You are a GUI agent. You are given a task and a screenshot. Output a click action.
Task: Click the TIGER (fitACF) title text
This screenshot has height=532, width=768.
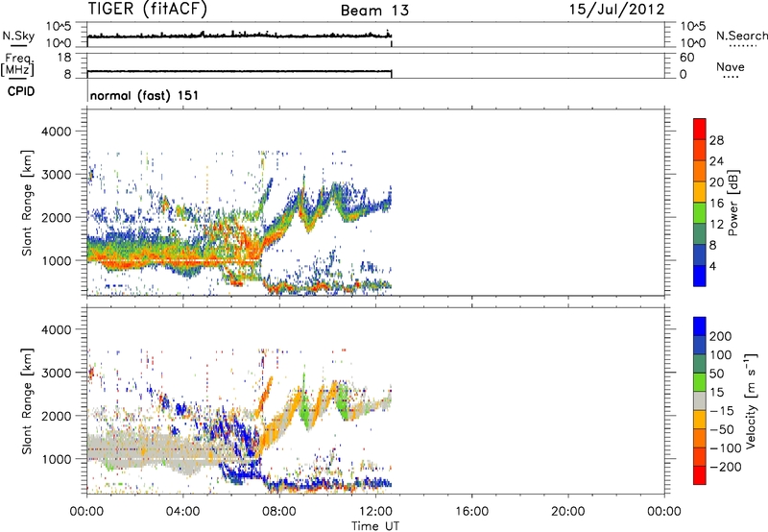tap(148, 10)
